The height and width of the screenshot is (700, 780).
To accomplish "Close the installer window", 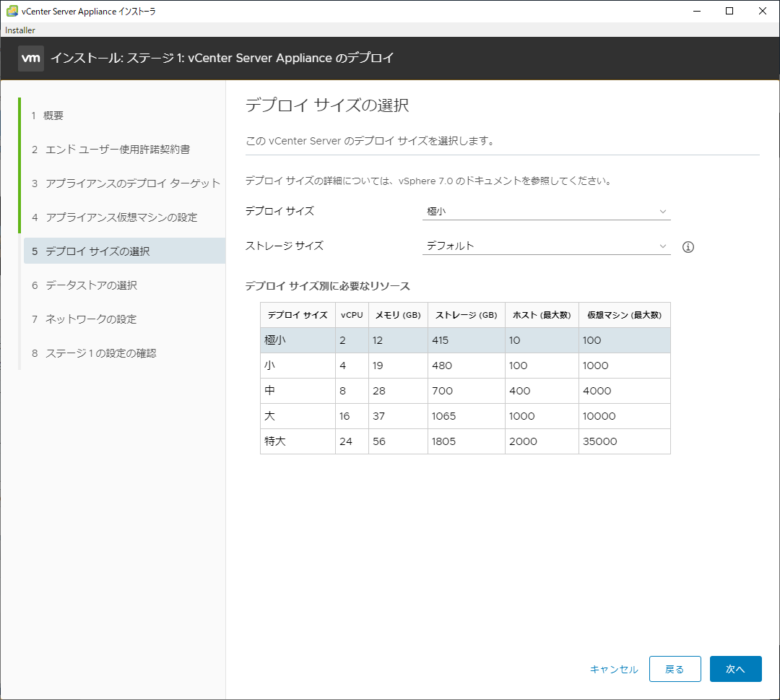I will click(x=762, y=11).
